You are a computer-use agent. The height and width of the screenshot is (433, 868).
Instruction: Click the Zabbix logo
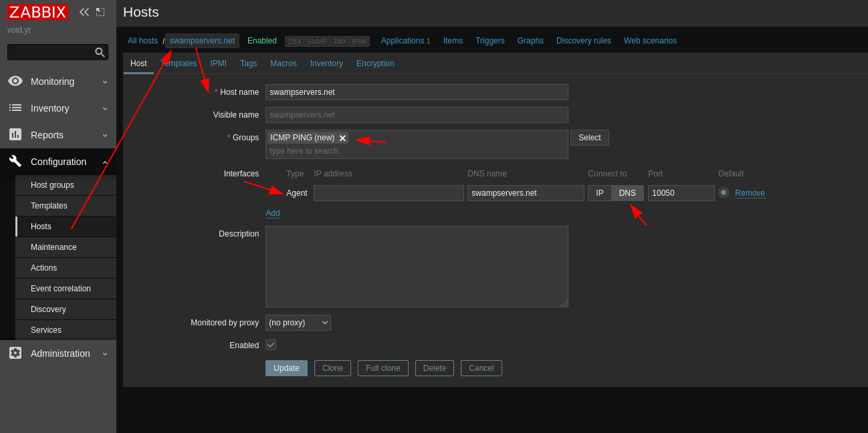tap(37, 12)
